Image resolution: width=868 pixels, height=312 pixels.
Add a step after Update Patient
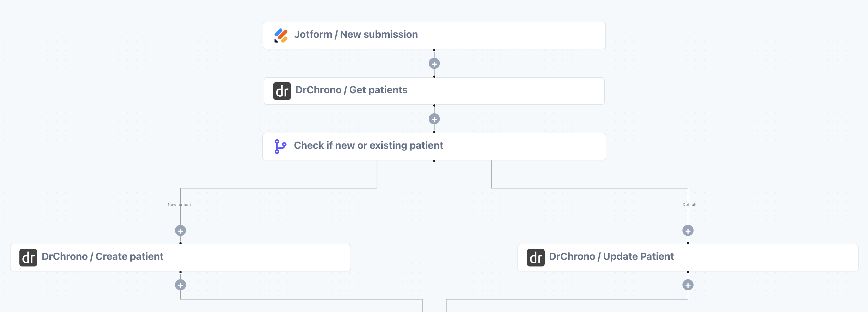click(688, 285)
